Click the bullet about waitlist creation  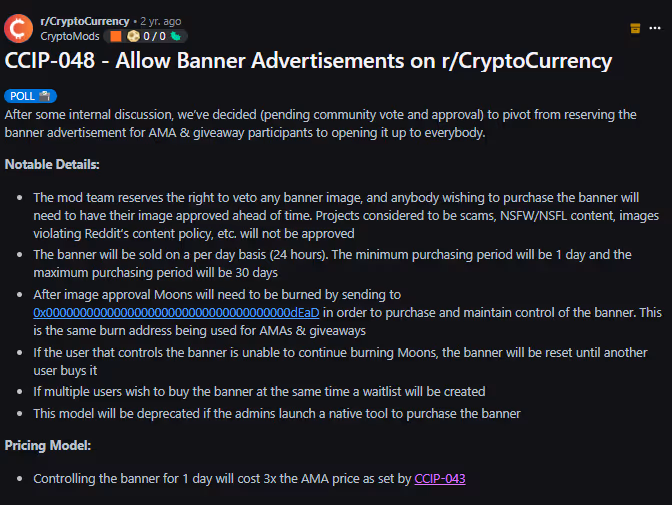coord(259,391)
